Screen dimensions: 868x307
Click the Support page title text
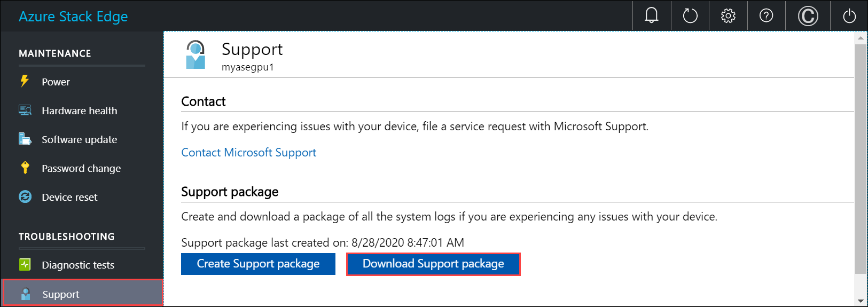252,49
